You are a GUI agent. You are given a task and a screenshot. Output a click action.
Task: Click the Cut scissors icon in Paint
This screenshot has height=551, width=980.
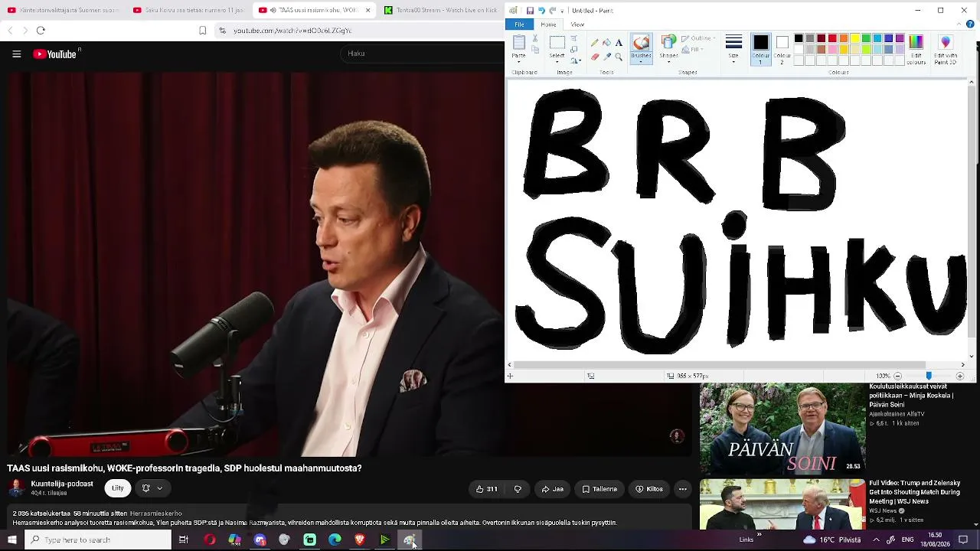[535, 38]
